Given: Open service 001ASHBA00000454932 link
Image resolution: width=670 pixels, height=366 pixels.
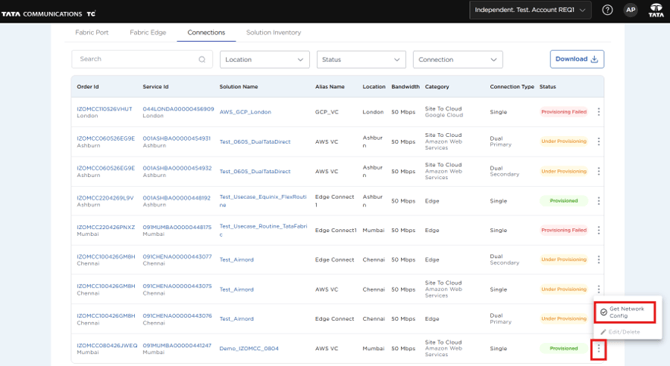Looking at the screenshot, I should click(x=177, y=168).
